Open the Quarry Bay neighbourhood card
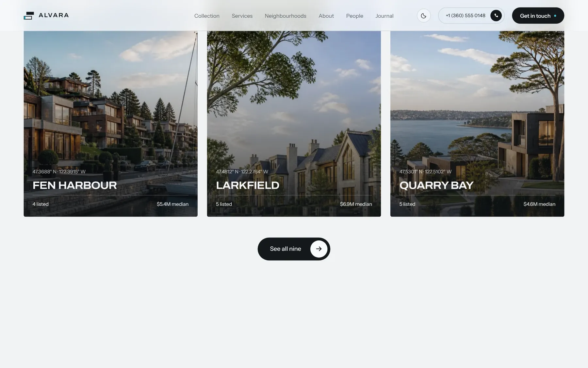This screenshot has height=368, width=588. [x=477, y=124]
